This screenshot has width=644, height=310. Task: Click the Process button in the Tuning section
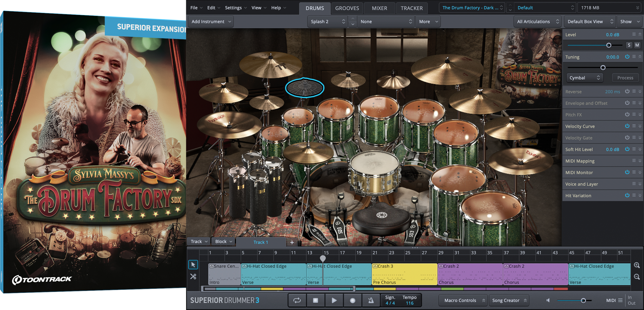point(625,78)
